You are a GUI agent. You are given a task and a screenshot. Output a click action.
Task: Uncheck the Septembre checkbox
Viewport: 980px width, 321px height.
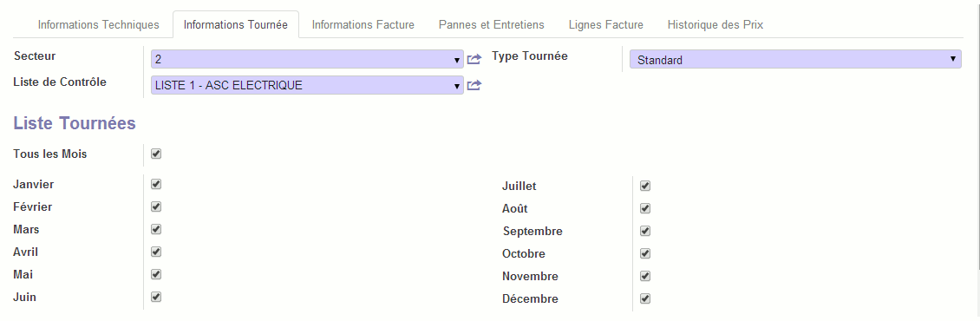point(645,231)
